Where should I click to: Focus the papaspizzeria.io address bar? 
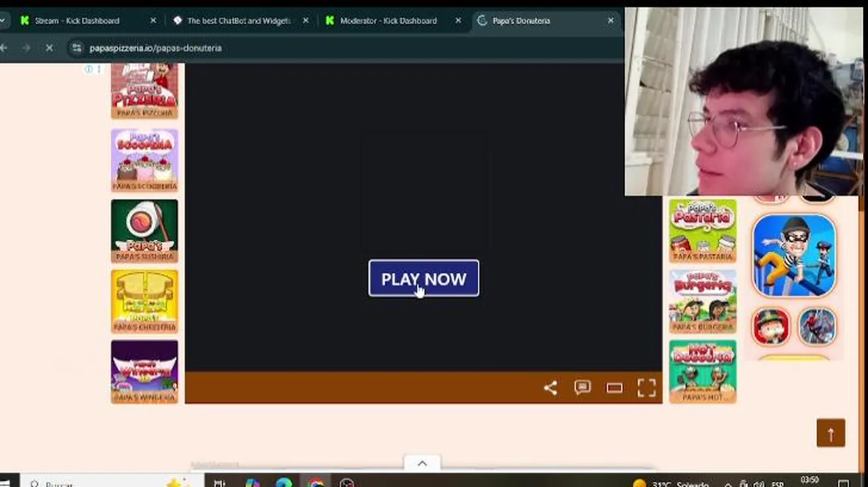coord(345,48)
